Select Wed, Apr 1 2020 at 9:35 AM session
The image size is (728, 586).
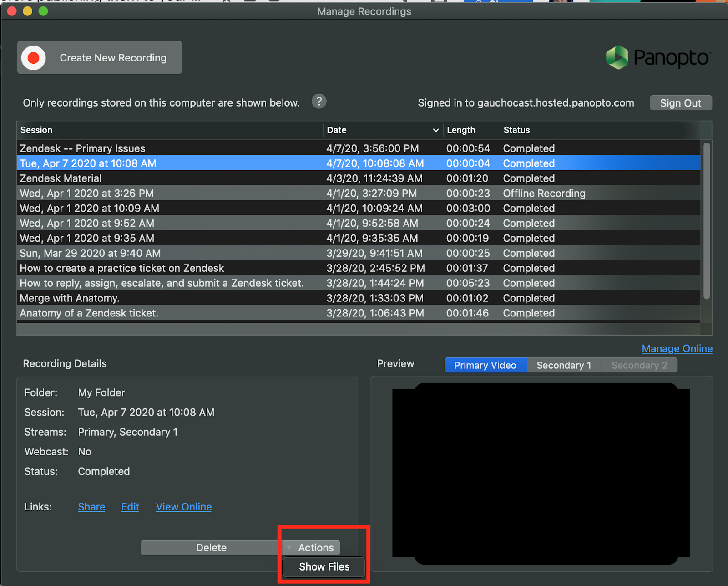(x=359, y=238)
